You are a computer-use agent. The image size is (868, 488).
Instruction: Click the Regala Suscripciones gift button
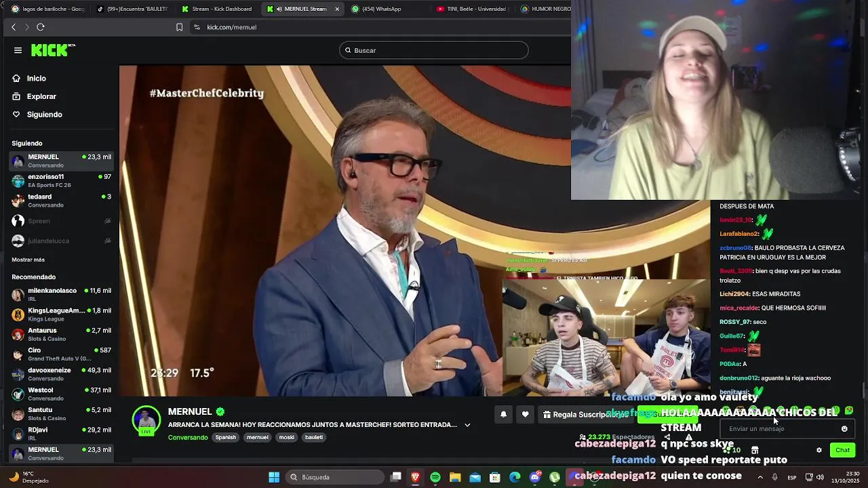click(587, 414)
